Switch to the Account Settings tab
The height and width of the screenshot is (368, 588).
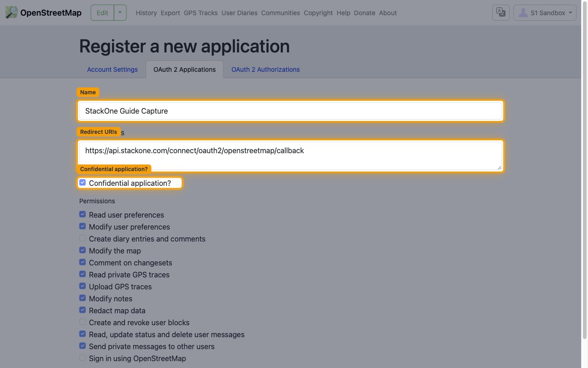113,69
